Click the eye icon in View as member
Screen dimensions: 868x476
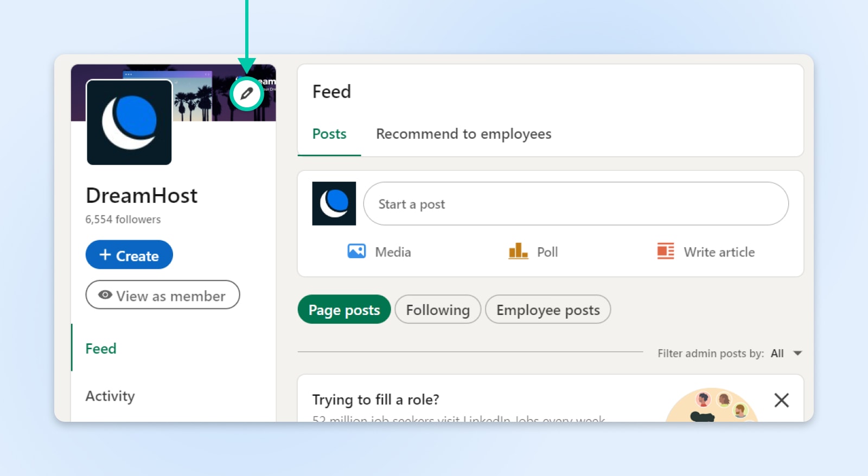point(105,295)
